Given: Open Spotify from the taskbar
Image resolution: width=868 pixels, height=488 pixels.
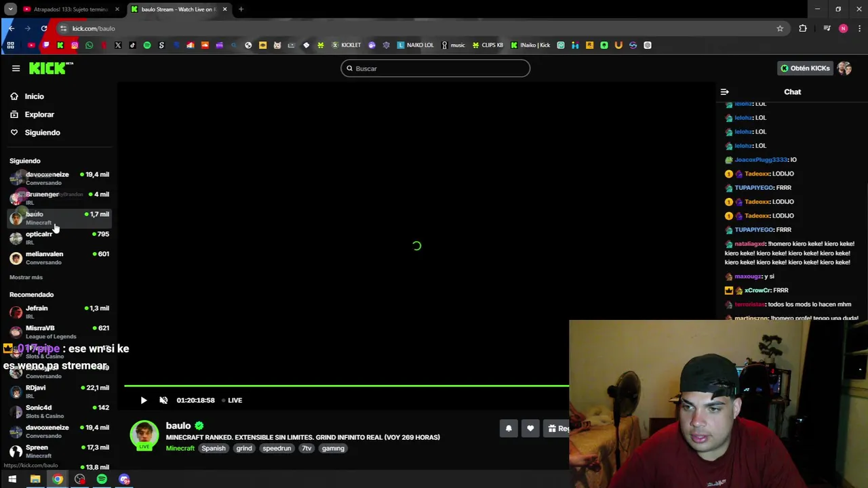Looking at the screenshot, I should pyautogui.click(x=102, y=479).
